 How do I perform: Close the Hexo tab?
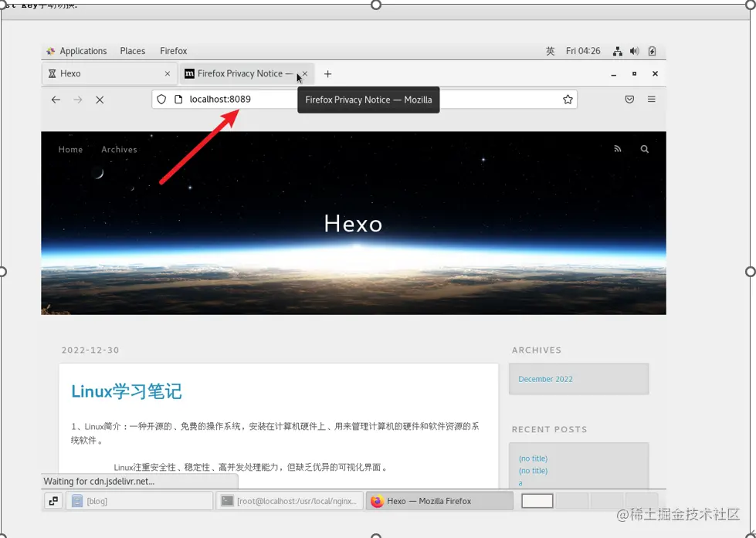coord(168,74)
